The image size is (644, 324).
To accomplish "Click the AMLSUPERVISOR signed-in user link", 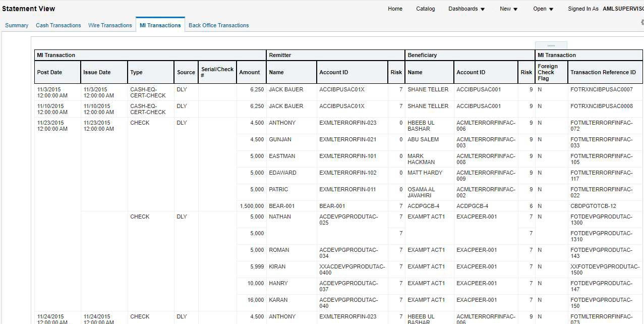I will coord(623,8).
